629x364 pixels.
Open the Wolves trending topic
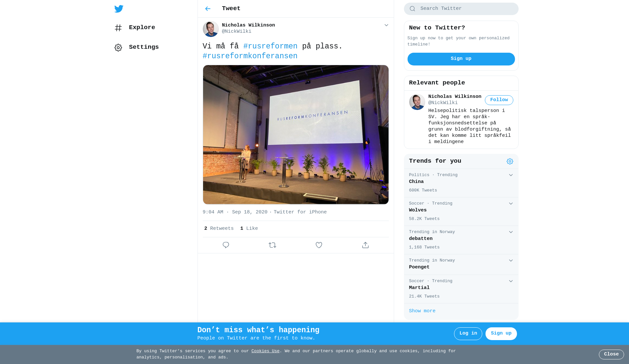tap(461, 211)
